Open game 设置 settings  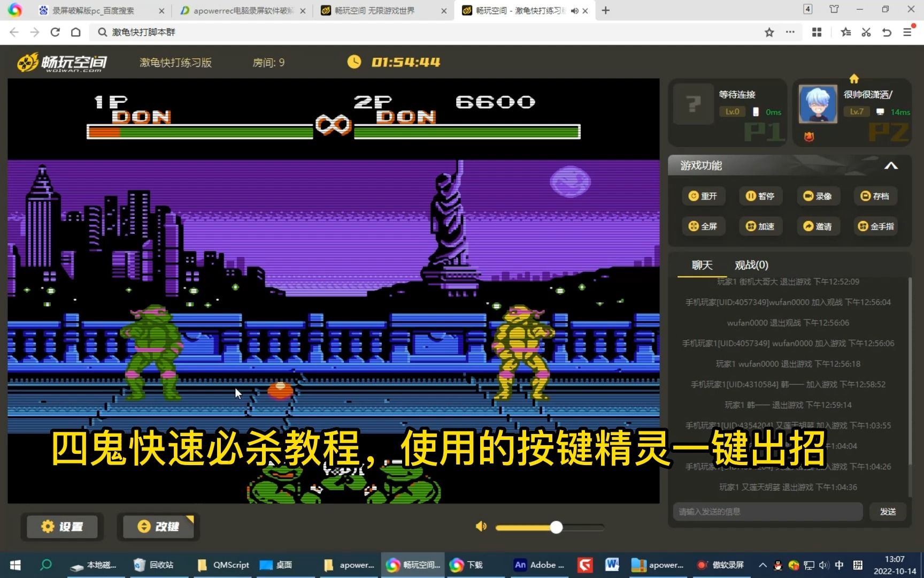tap(62, 527)
